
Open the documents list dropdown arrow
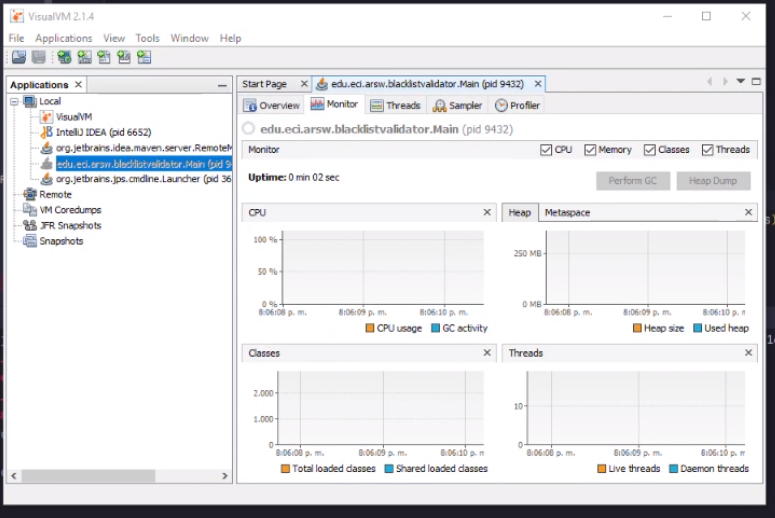[x=740, y=81]
